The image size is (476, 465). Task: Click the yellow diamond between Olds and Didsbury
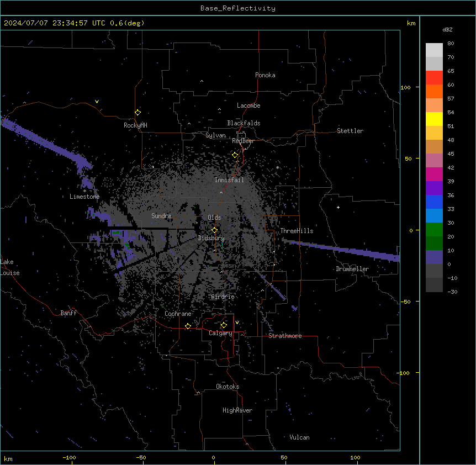[x=214, y=230]
